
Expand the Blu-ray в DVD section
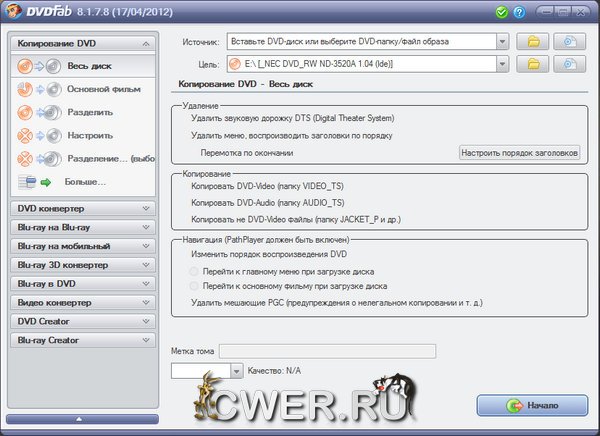tap(80, 284)
